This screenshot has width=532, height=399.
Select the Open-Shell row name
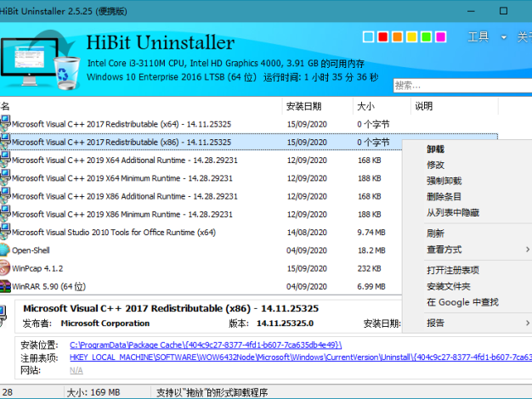click(x=31, y=250)
